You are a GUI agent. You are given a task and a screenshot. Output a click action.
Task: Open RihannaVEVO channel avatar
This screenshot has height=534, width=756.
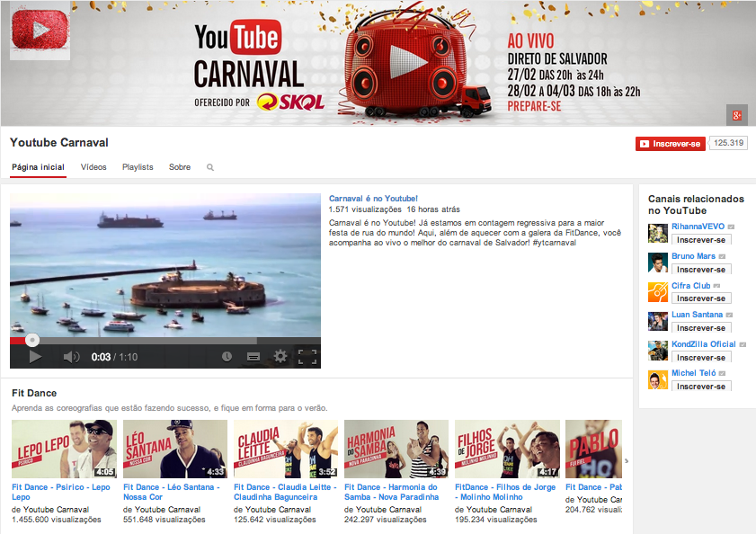(658, 234)
